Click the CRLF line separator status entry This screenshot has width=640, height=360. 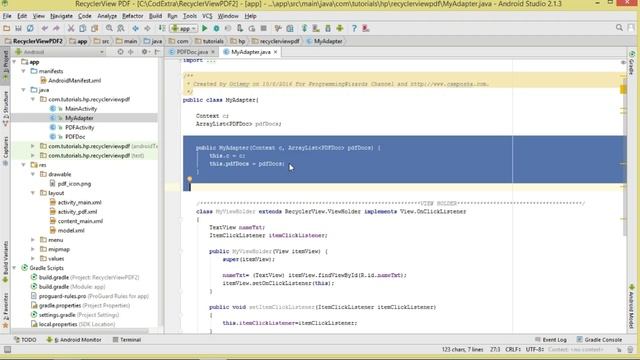[x=512, y=350]
